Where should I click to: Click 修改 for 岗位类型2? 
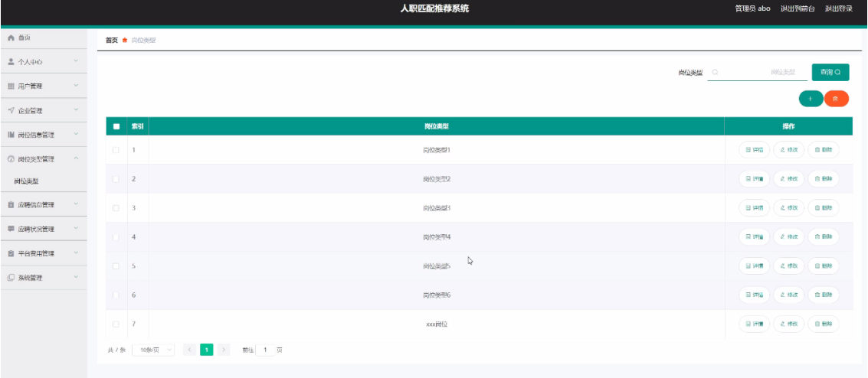point(789,179)
